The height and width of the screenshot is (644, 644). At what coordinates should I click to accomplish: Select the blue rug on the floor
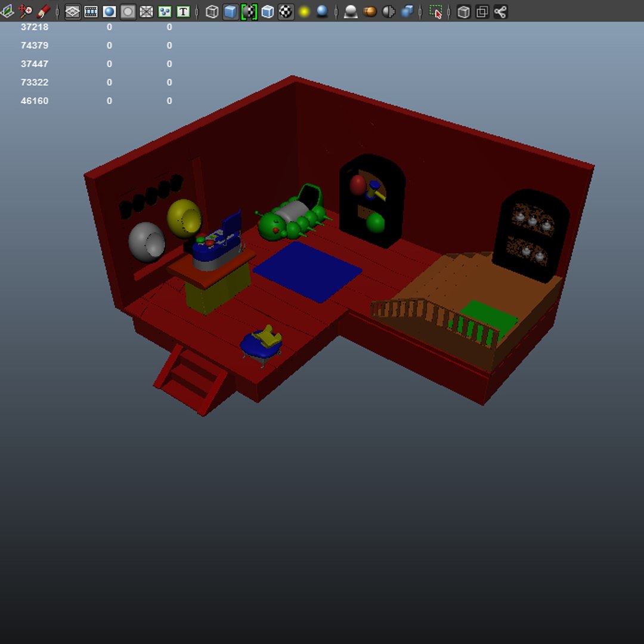307,272
